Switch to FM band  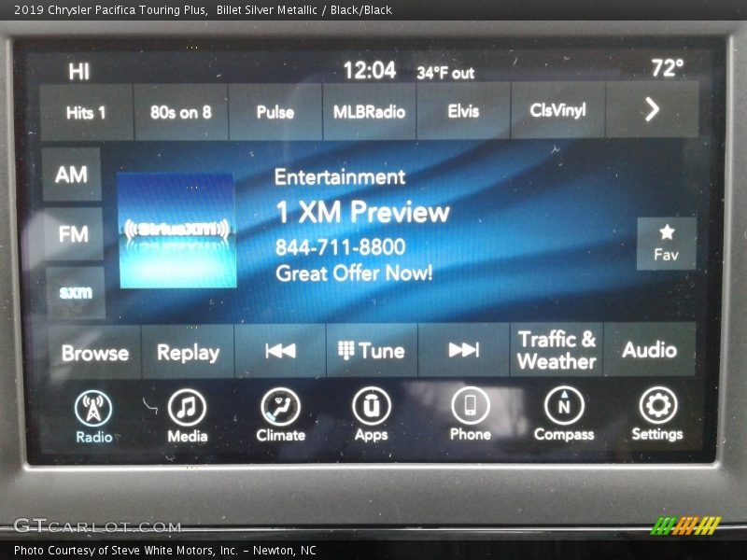[x=74, y=234]
